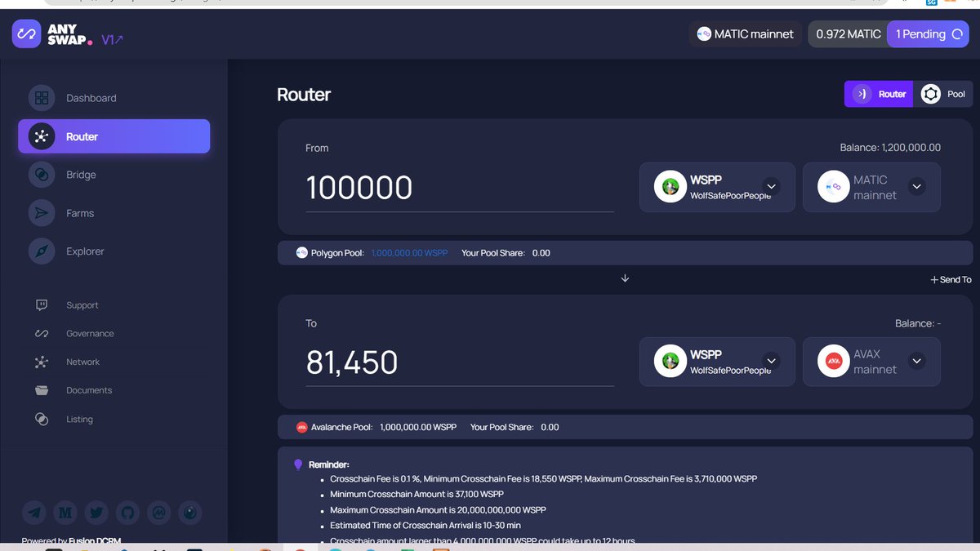Click the Explorer compass icon
980x551 pixels.
click(42, 251)
